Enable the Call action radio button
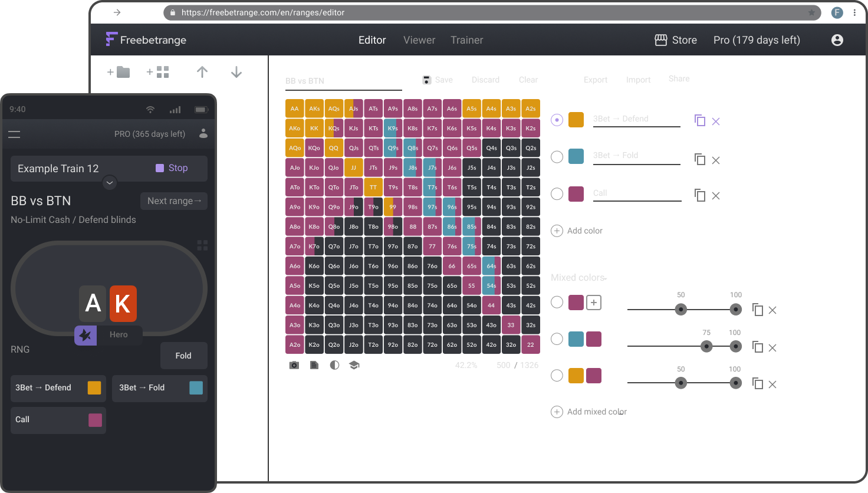 pyautogui.click(x=557, y=194)
